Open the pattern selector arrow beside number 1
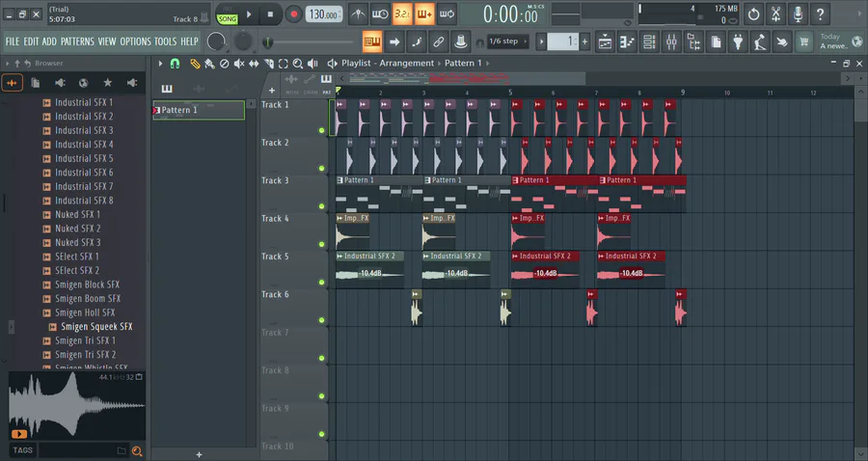Screen dimensions: 868x461 542,41
